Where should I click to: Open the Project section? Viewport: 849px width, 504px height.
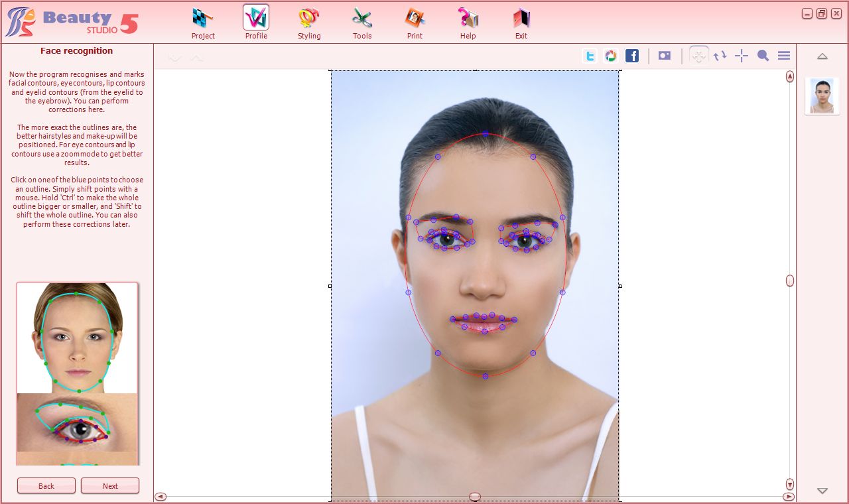203,23
